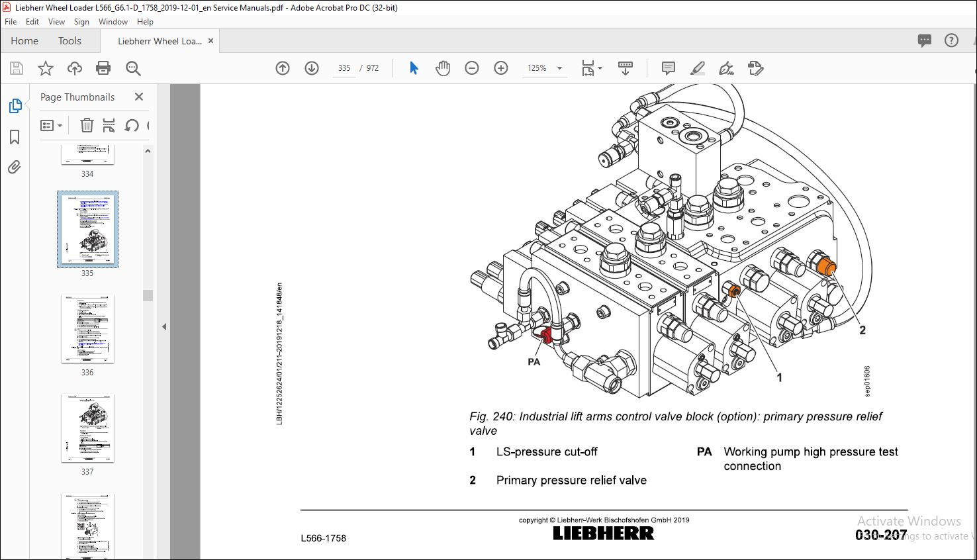Click the PA label in diagram

click(x=534, y=362)
